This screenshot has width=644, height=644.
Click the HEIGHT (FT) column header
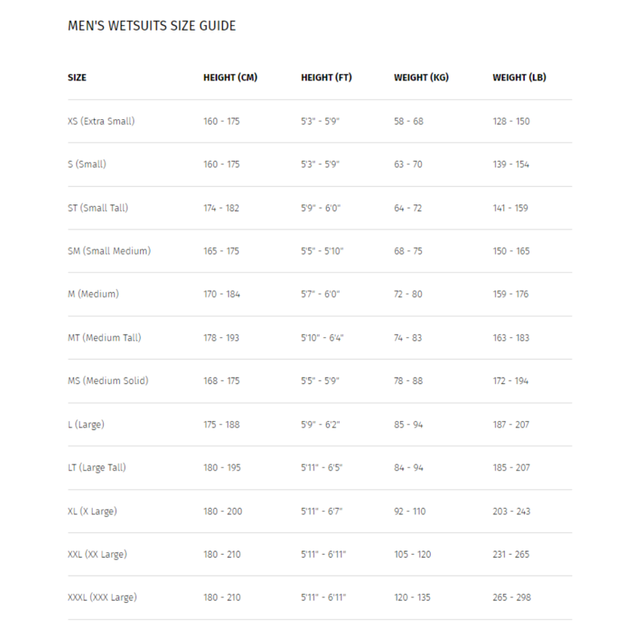point(326,78)
